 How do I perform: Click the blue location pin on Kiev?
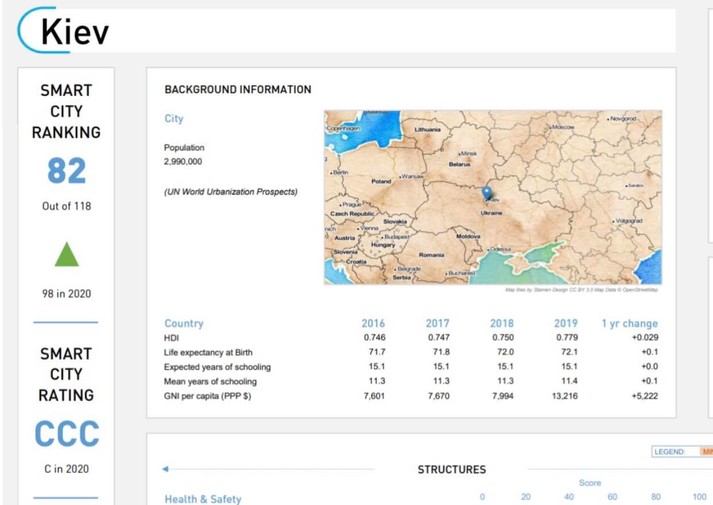(487, 193)
